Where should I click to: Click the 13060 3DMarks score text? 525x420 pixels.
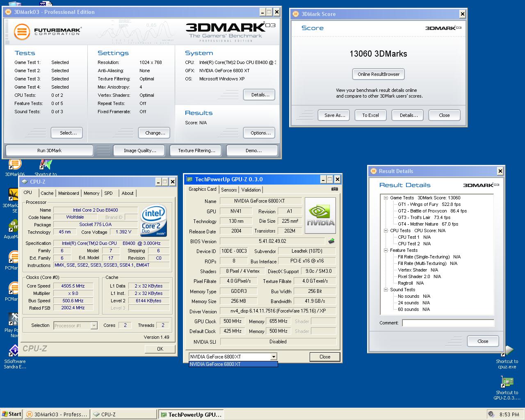pyautogui.click(x=378, y=54)
